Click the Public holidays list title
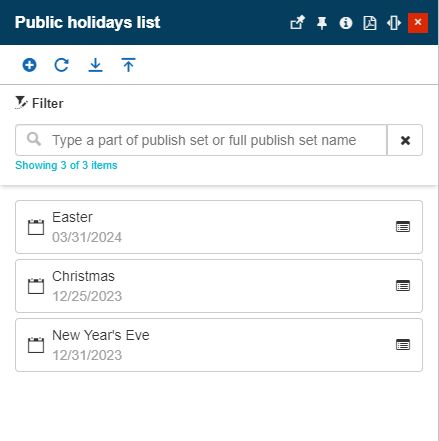 point(87,23)
